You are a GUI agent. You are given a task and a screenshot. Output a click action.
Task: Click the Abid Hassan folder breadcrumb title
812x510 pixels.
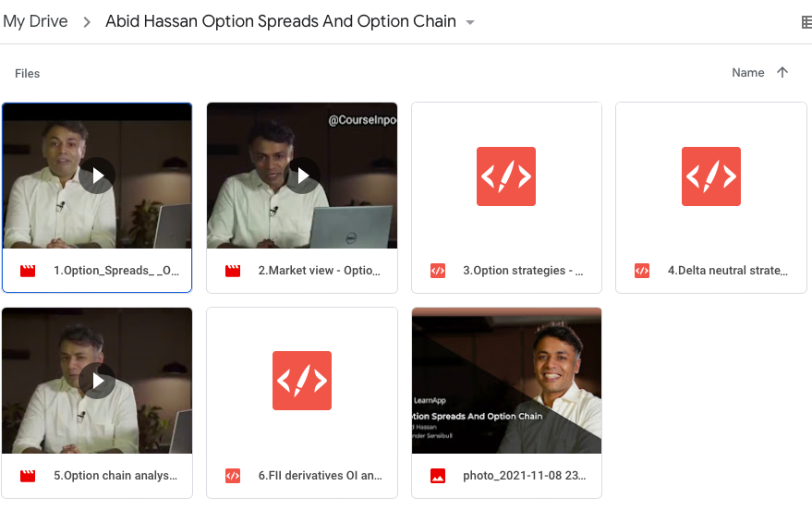point(280,21)
